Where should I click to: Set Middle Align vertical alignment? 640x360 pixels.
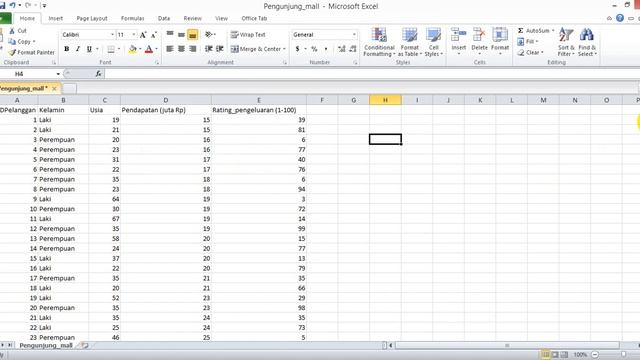[x=181, y=34]
